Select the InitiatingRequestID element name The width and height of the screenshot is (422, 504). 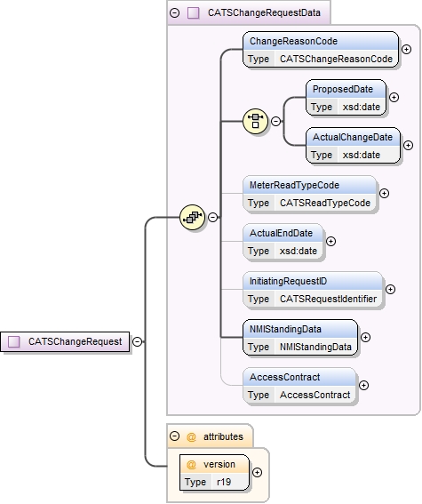288,281
